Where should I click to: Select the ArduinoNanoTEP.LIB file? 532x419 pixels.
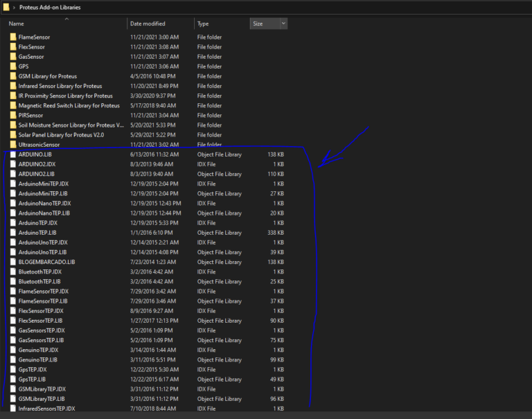coord(44,213)
